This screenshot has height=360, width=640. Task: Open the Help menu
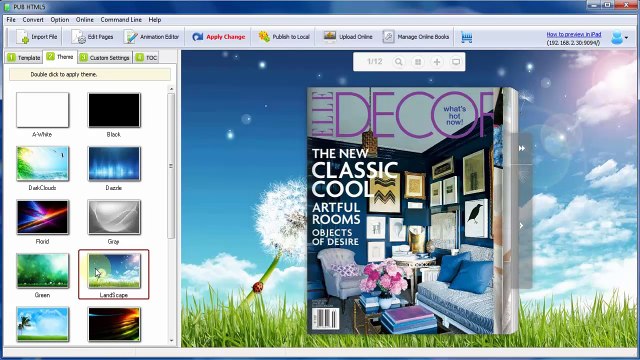(x=155, y=20)
